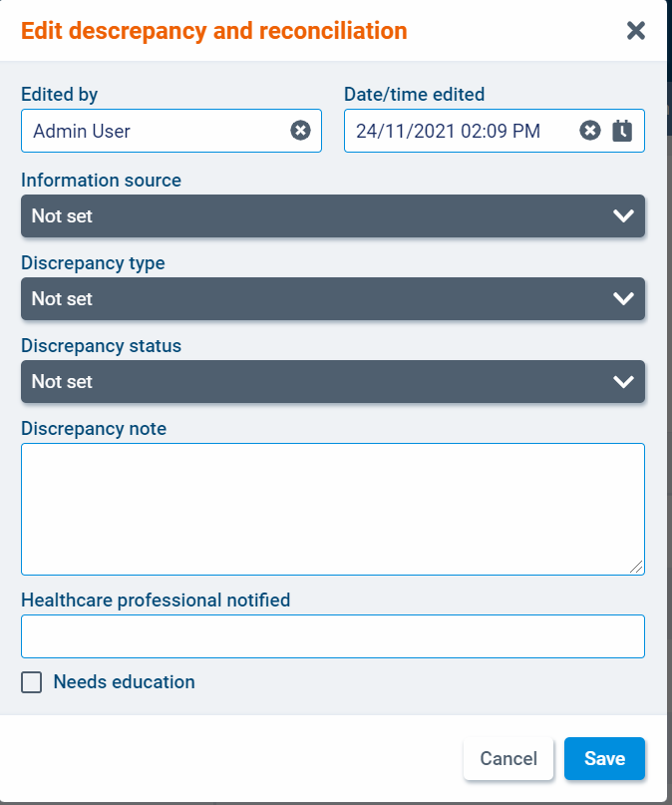Click the Information source chevron arrow
Screen dimensions: 672x805
(623, 215)
